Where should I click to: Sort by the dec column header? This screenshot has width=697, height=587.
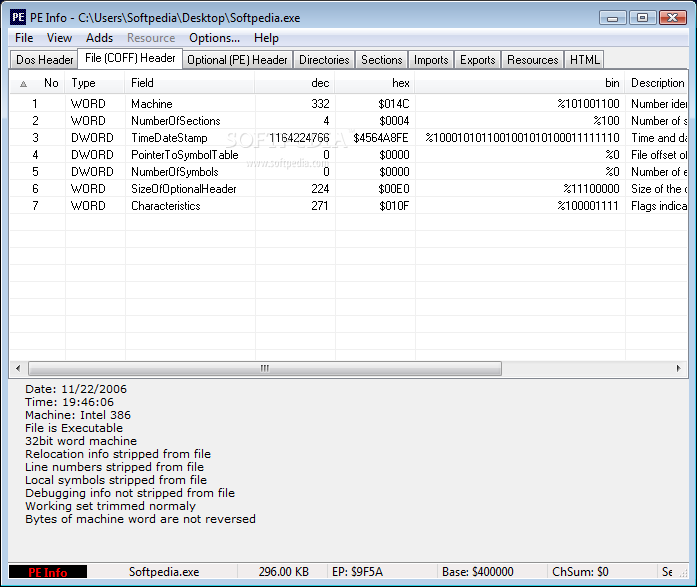coord(295,83)
